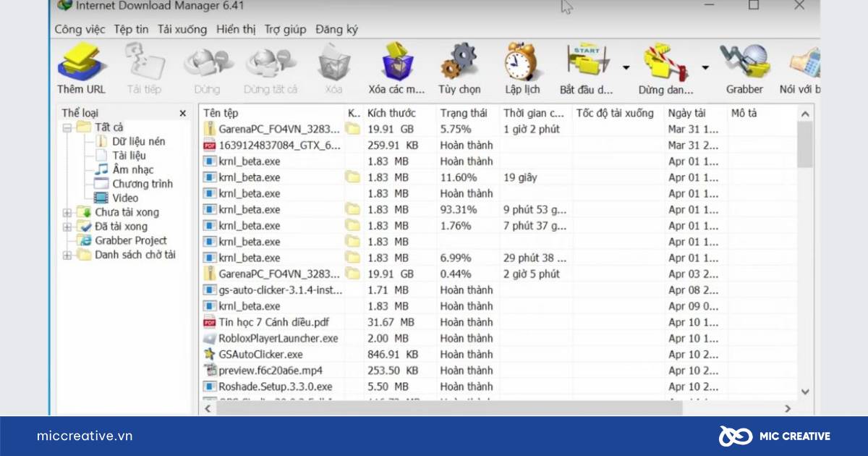Expand the Đã tải xong node
868x456 pixels.
coord(67,227)
